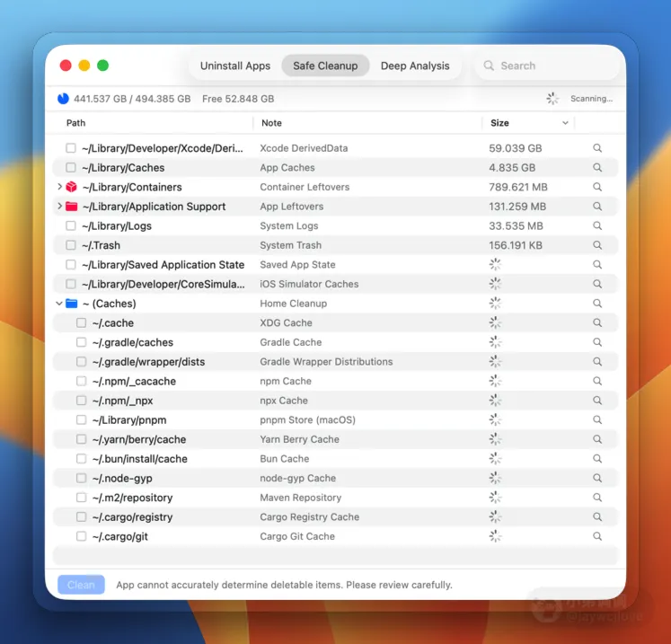Reveal Xcode DerivedData with its magnifier icon
Viewport: 671px width, 644px height.
[x=597, y=148]
